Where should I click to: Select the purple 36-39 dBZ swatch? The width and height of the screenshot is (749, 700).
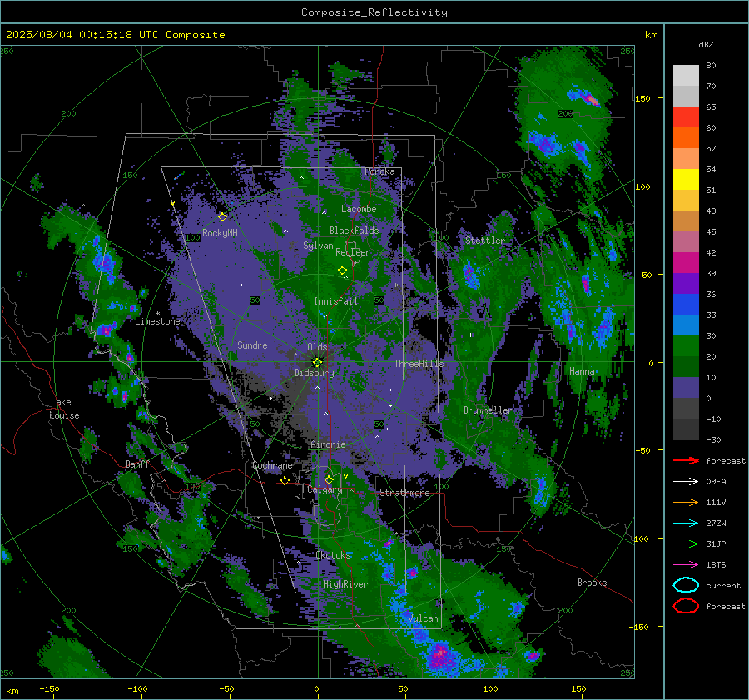click(686, 284)
